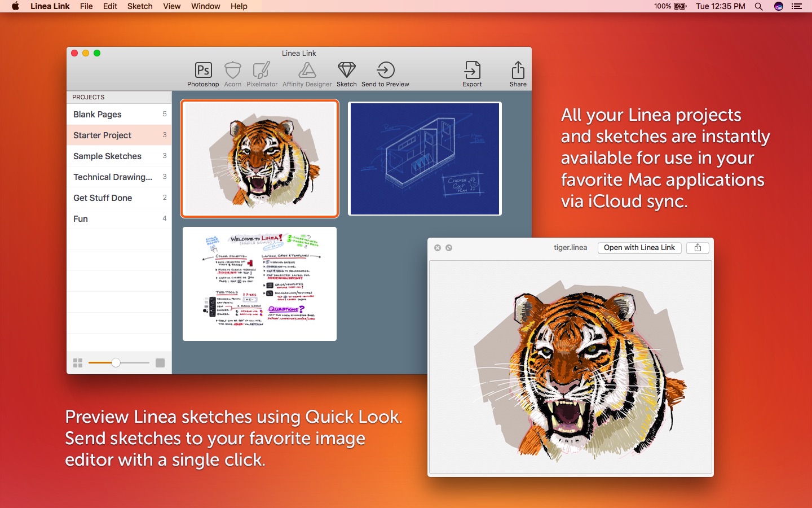Click the small grid thumbnail size icon
The height and width of the screenshot is (508, 812).
click(78, 363)
